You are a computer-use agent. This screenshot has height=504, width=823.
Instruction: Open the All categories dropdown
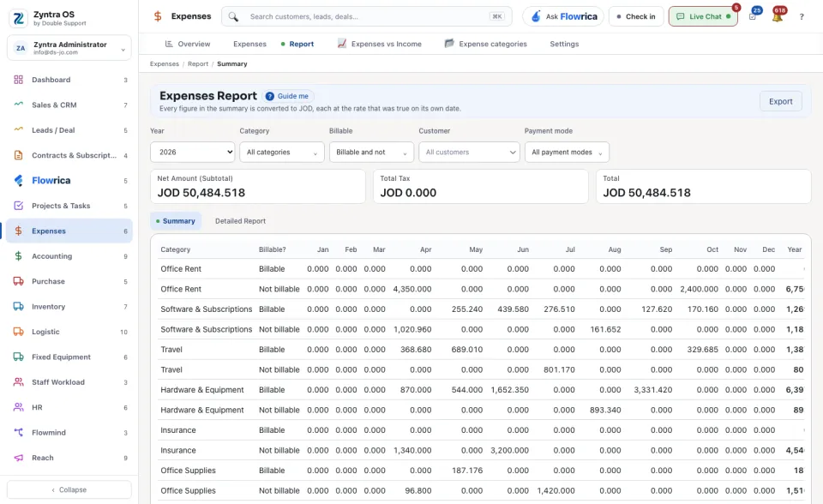(x=282, y=153)
